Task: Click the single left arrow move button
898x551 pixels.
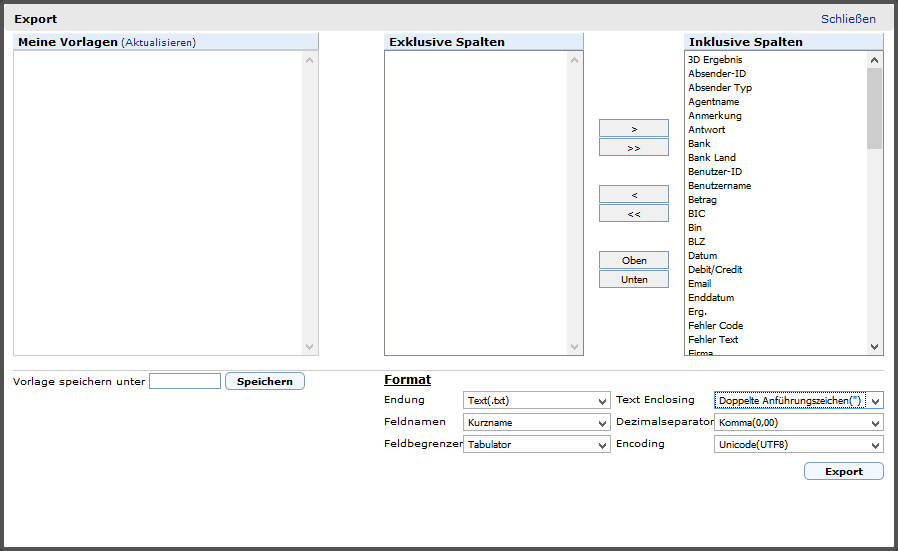Action: coord(633,194)
